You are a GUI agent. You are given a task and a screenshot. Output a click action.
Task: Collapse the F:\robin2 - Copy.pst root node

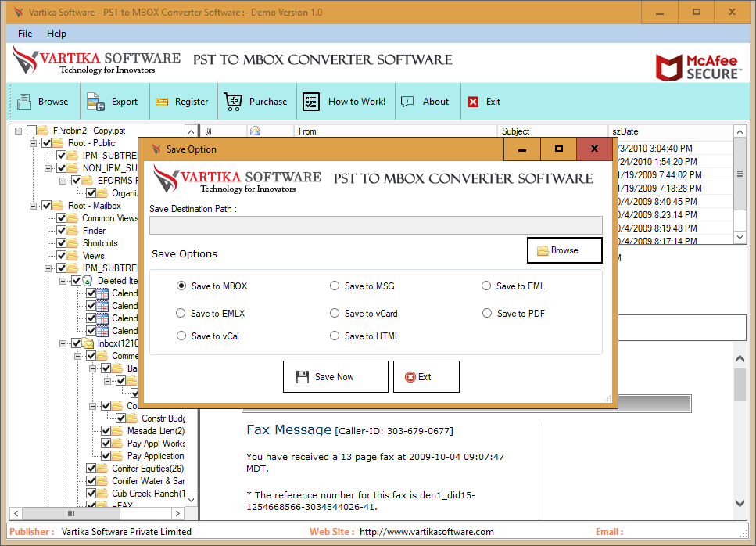pyautogui.click(x=18, y=131)
